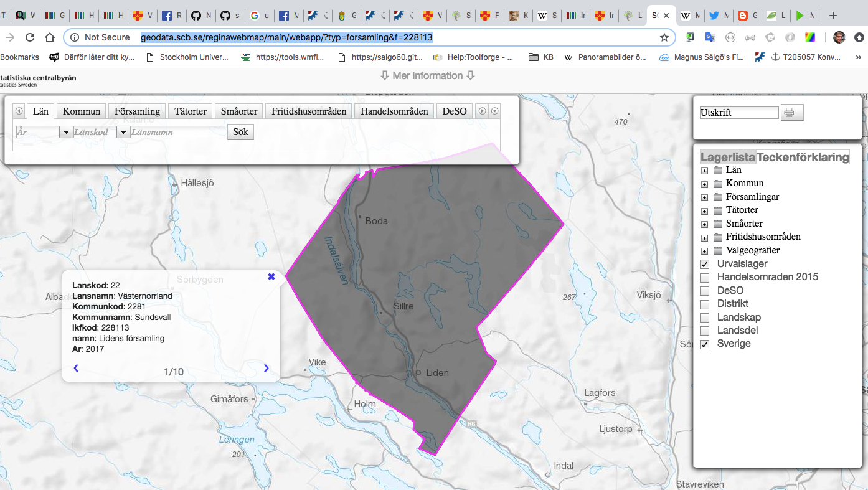Expand the Småorter layer folder
This screenshot has height=490, width=868.
click(x=704, y=224)
